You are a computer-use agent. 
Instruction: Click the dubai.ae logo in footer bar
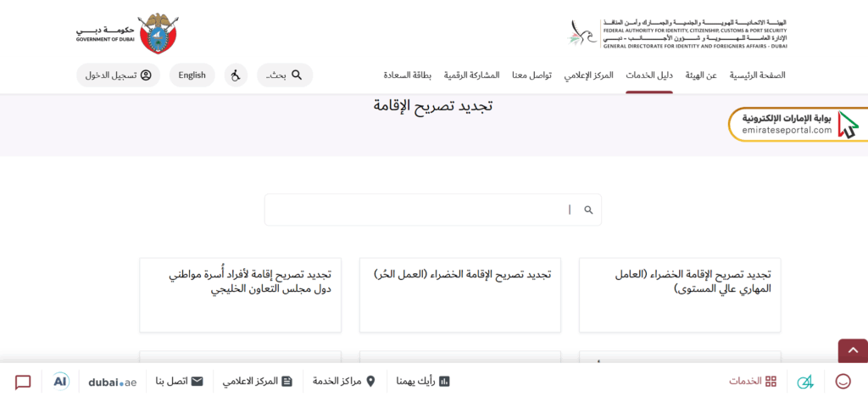[113, 382]
